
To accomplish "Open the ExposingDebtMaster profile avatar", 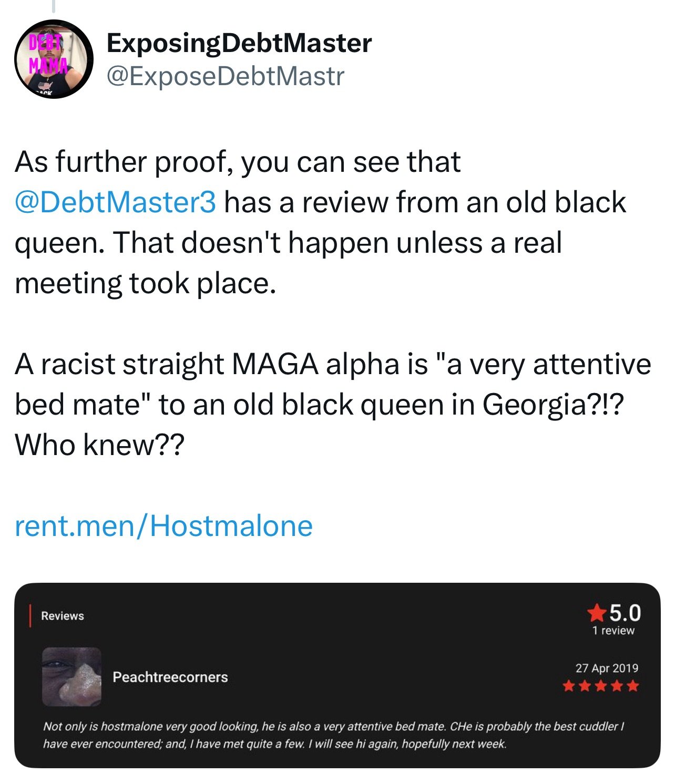I will point(54,59).
